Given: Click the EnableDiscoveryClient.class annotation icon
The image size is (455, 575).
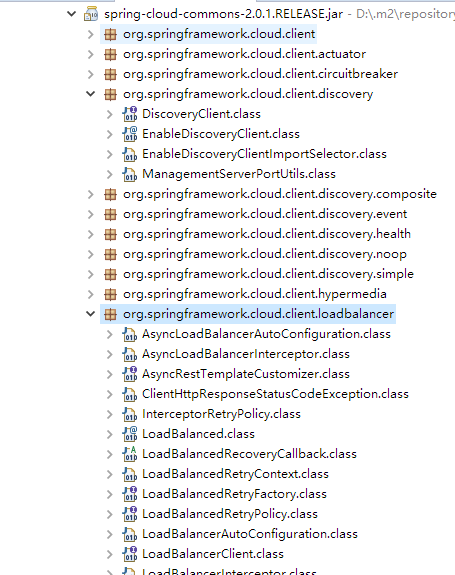Looking at the screenshot, I should 130,134.
